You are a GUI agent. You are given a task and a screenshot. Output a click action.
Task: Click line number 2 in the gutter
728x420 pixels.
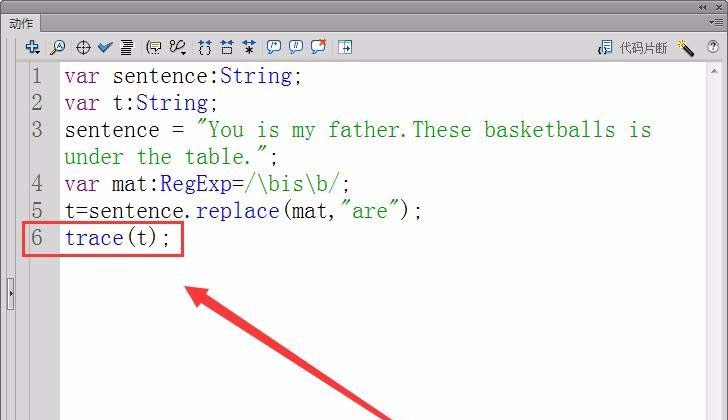pyautogui.click(x=37, y=103)
